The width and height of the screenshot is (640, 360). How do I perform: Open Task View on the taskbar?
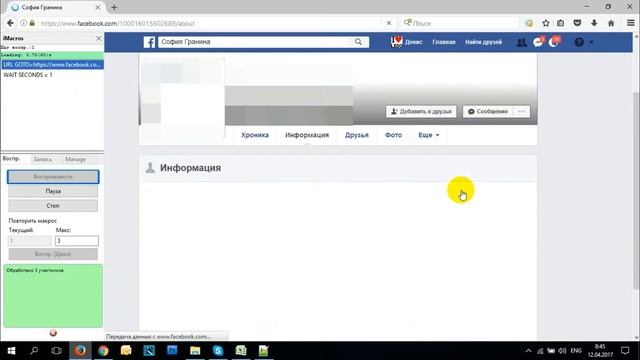pyautogui.click(x=56, y=351)
